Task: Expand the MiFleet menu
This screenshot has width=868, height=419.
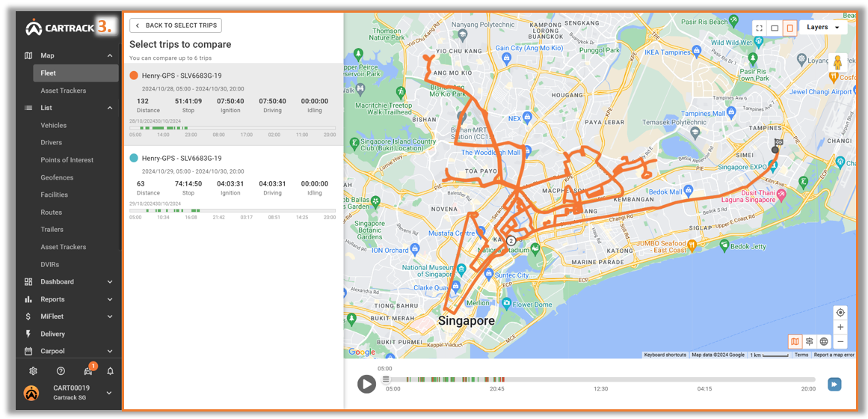Action: tap(110, 316)
